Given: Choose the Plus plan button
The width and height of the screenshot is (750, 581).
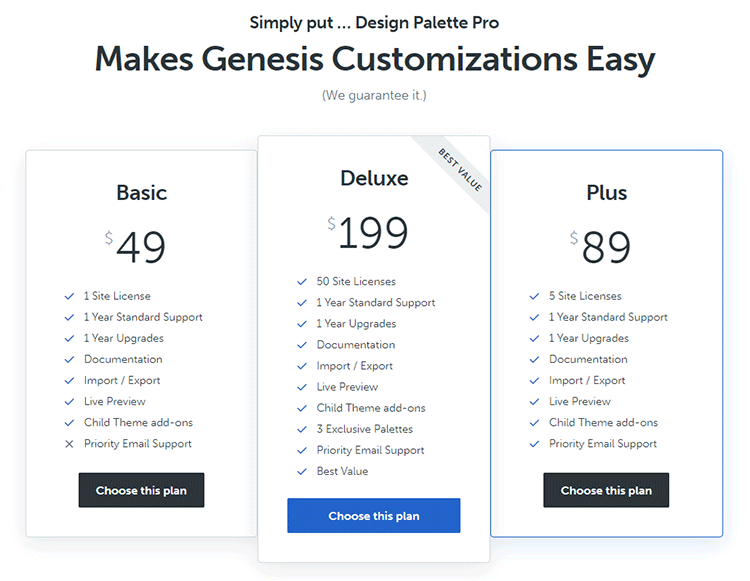Looking at the screenshot, I should coord(606,490).
